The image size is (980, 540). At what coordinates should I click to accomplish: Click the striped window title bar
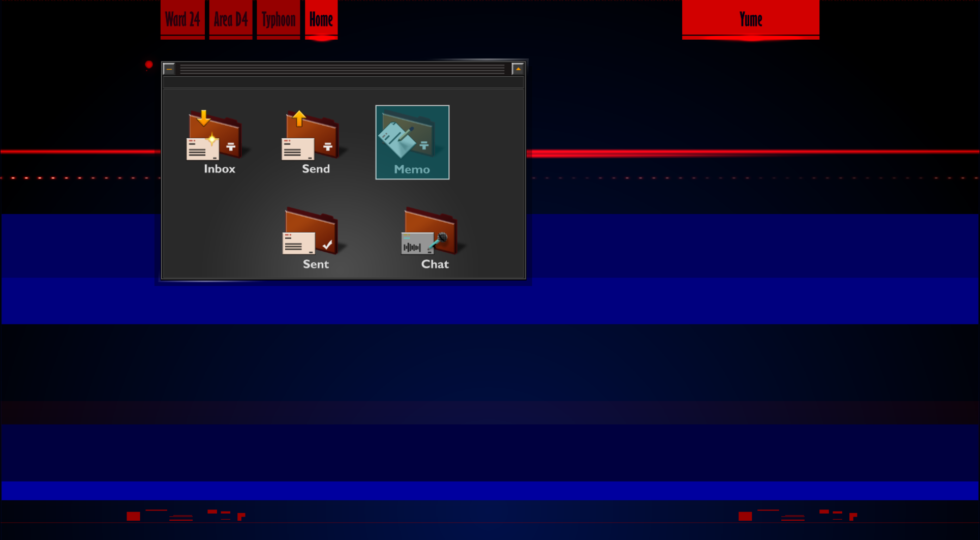pos(342,69)
